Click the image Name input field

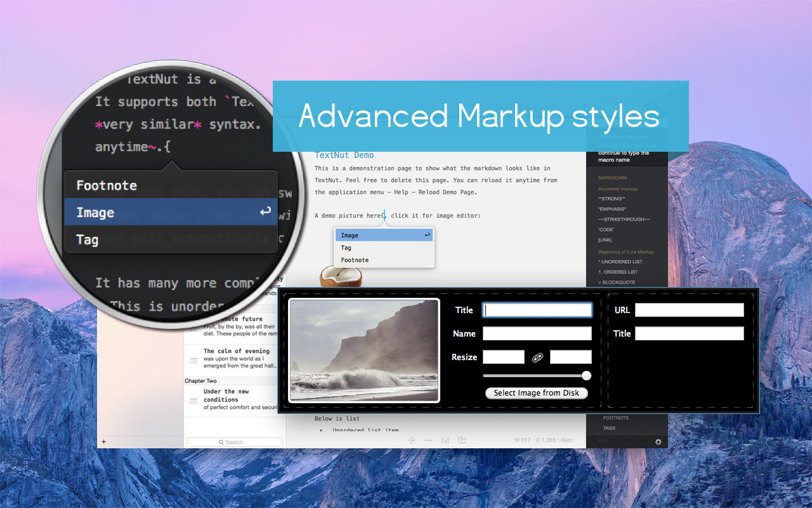[x=537, y=333]
